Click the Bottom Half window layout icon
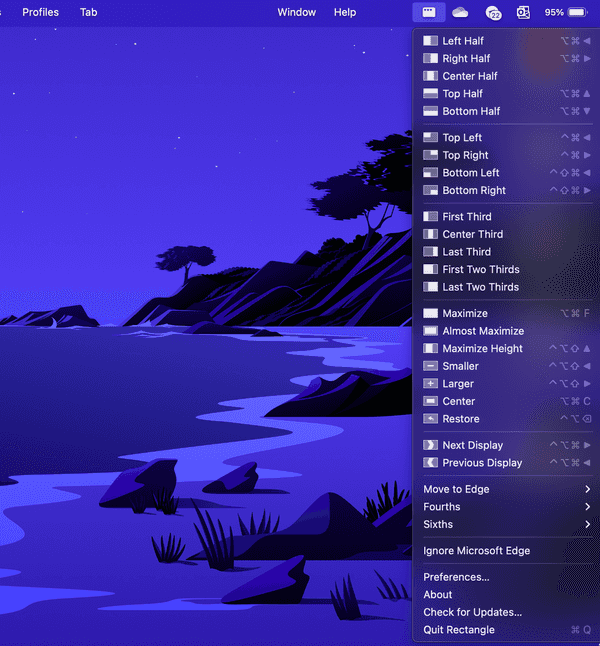600x646 pixels. click(x=431, y=111)
